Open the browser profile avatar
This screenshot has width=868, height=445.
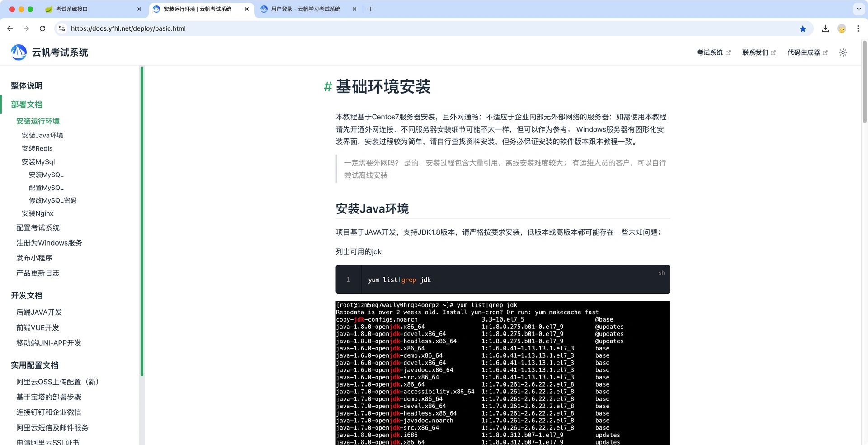coord(842,28)
